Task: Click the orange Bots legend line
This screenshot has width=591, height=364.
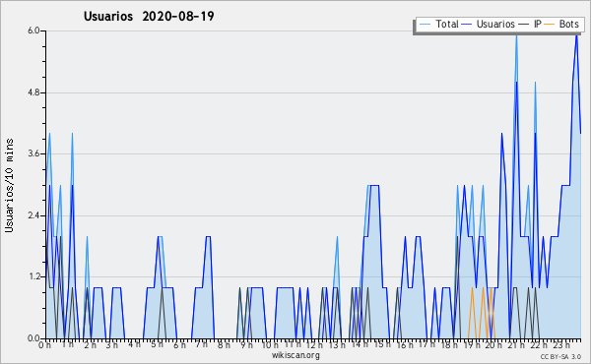Action: pyautogui.click(x=550, y=25)
